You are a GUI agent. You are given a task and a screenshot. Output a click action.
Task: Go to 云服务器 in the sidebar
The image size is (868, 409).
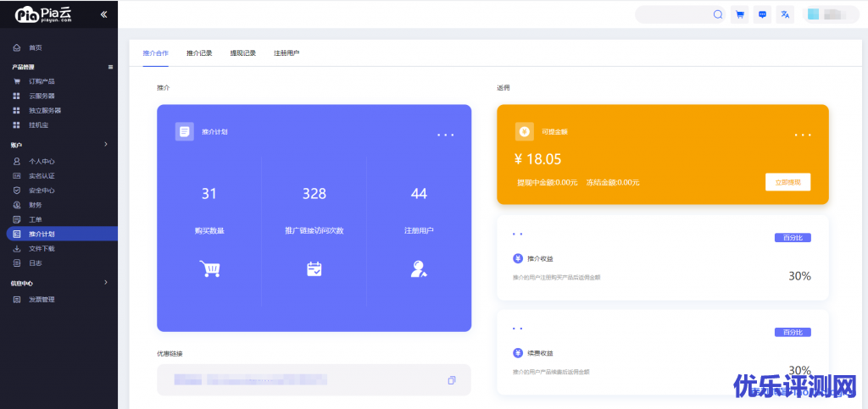tap(42, 96)
